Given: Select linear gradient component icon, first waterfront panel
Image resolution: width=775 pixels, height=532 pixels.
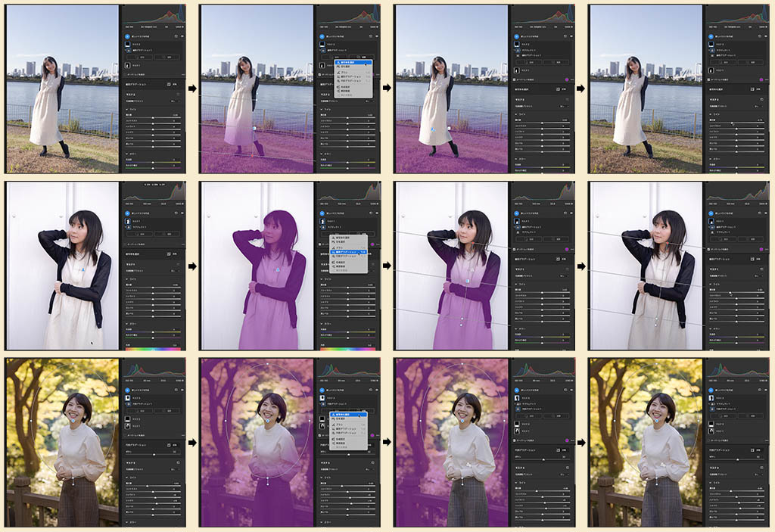Looking at the screenshot, I should click(x=129, y=51).
